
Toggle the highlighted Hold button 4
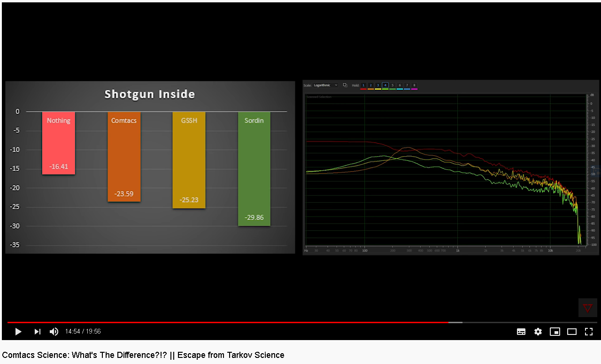click(385, 85)
